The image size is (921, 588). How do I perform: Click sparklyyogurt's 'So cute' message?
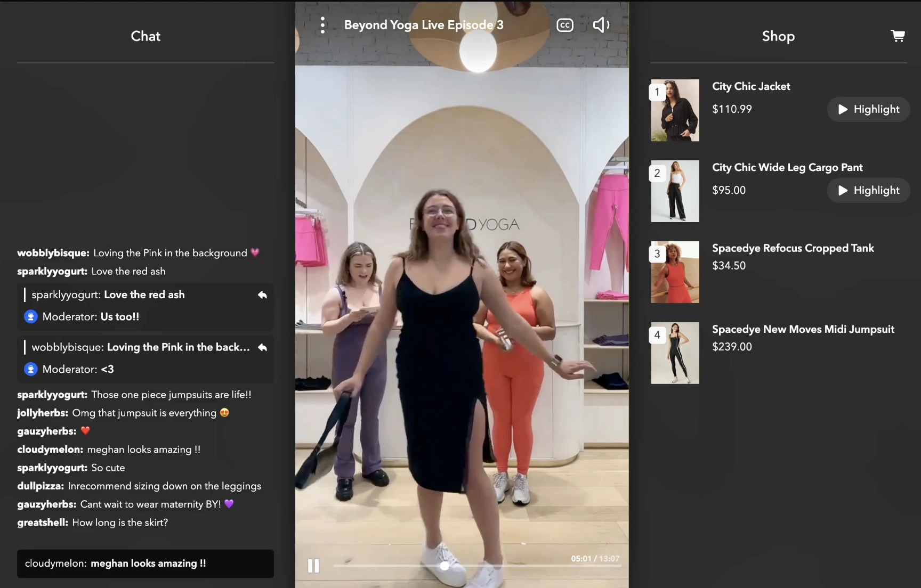tap(71, 468)
